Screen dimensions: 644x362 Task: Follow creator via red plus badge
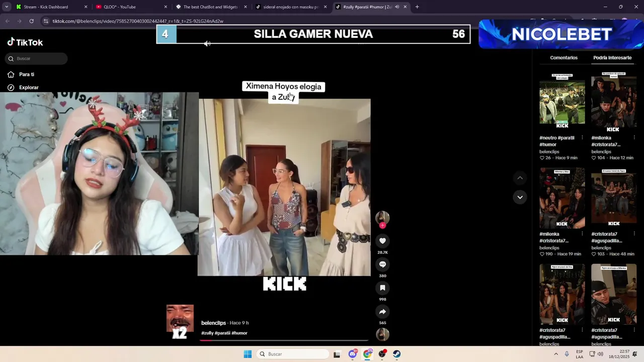point(382,226)
